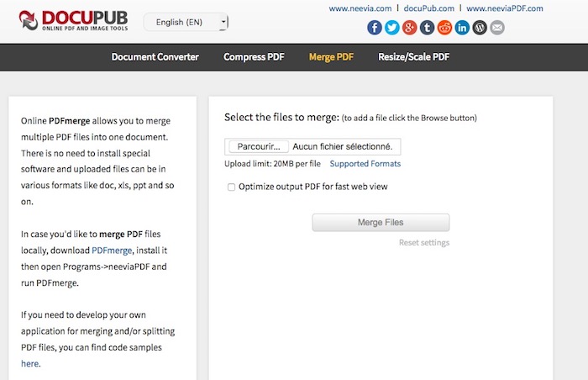The width and height of the screenshot is (588, 380).
Task: Click the WordPress share icon
Action: coord(480,28)
